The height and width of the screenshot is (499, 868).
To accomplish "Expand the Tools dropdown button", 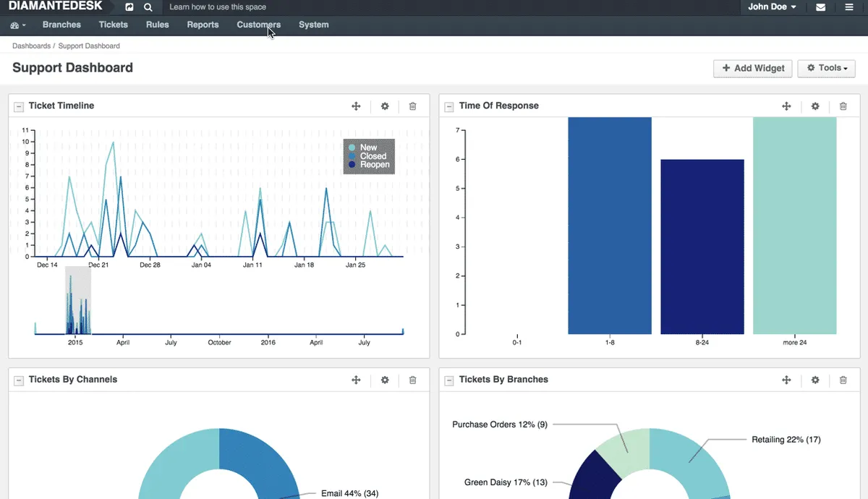I will tap(826, 68).
